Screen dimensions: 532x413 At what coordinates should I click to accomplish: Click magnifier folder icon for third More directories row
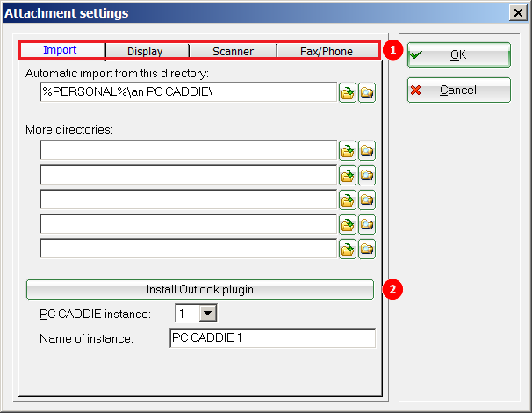[x=367, y=199]
